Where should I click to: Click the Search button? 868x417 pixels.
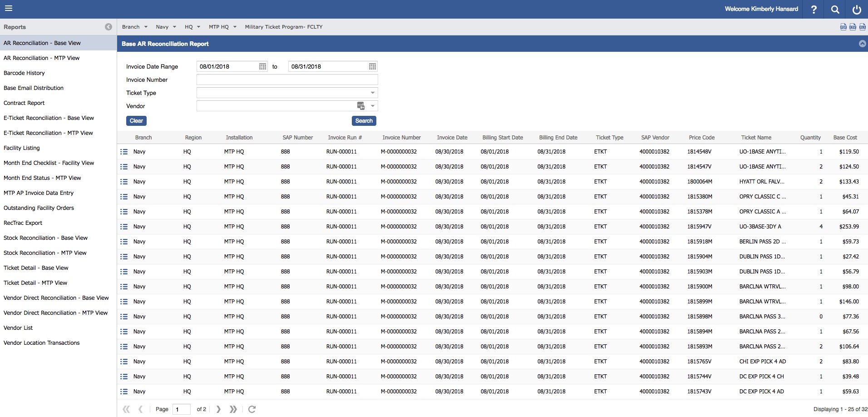point(364,121)
